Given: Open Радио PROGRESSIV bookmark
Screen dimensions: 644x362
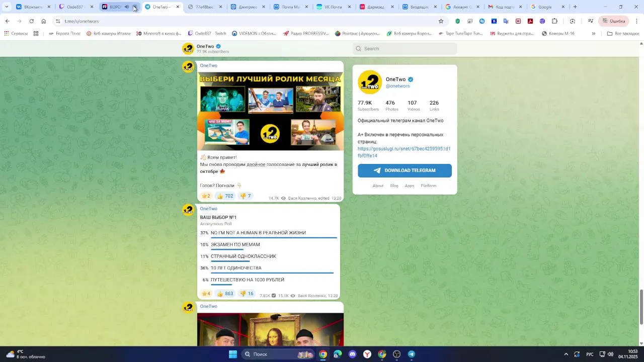Looking at the screenshot, I should point(306,34).
